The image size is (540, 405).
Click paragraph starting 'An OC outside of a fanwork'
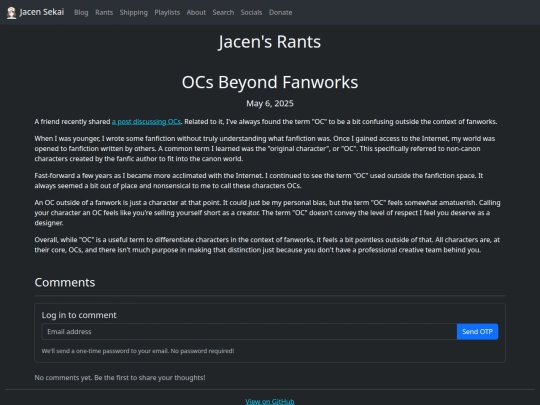(268, 212)
